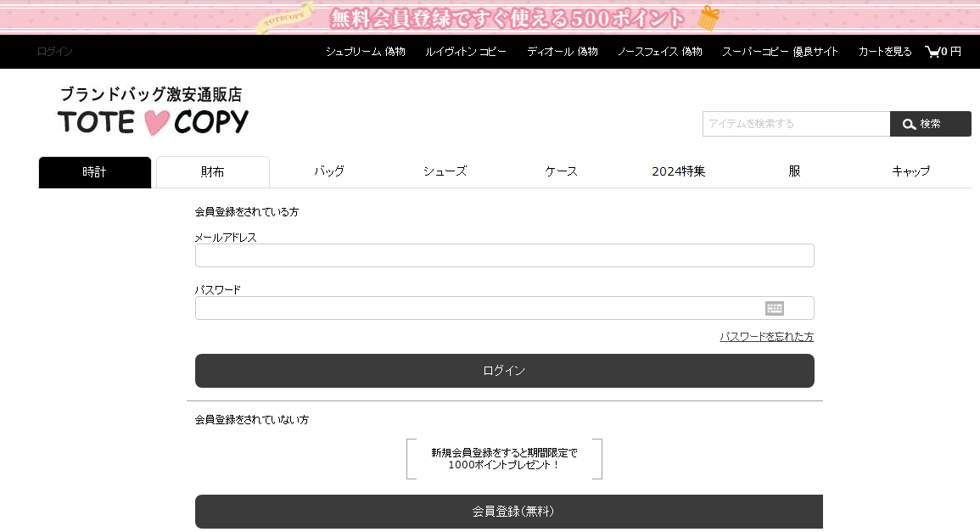
Task: Click the 1000ポイントプレゼント notice text
Action: [504, 459]
